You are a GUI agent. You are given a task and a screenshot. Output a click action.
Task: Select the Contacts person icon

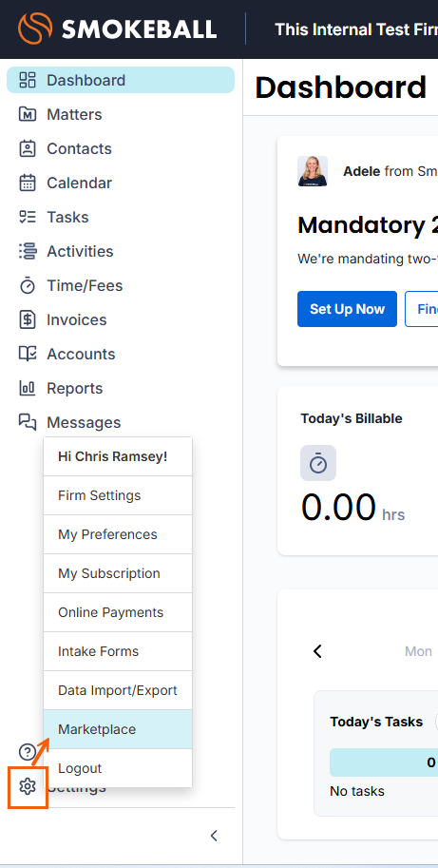(28, 149)
